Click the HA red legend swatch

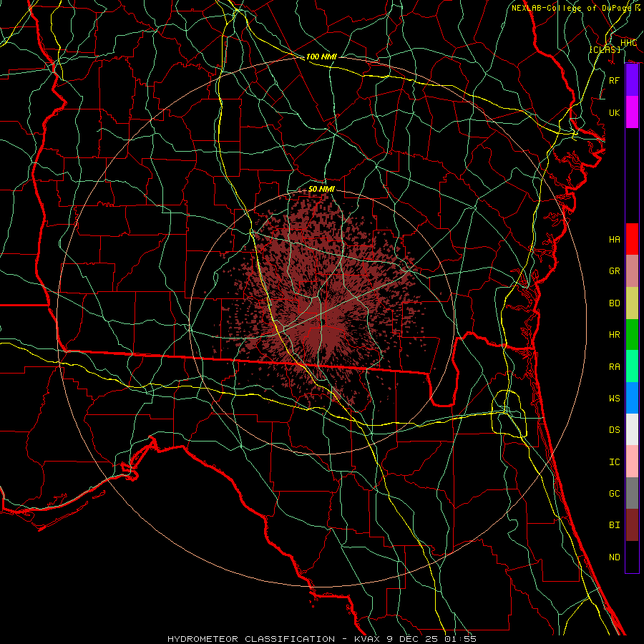click(x=632, y=239)
